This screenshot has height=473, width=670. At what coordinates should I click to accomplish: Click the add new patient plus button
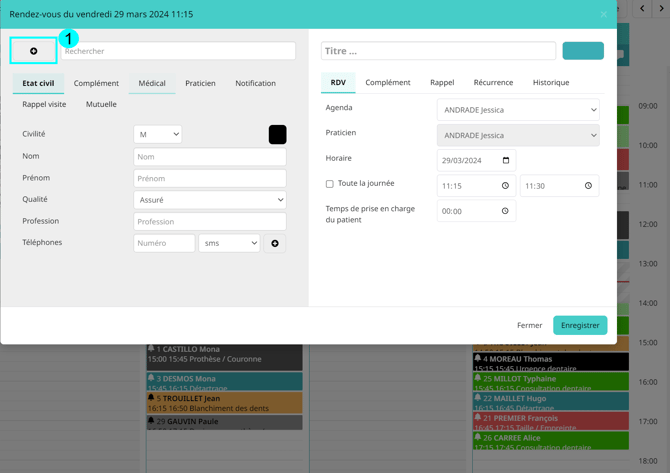33,51
